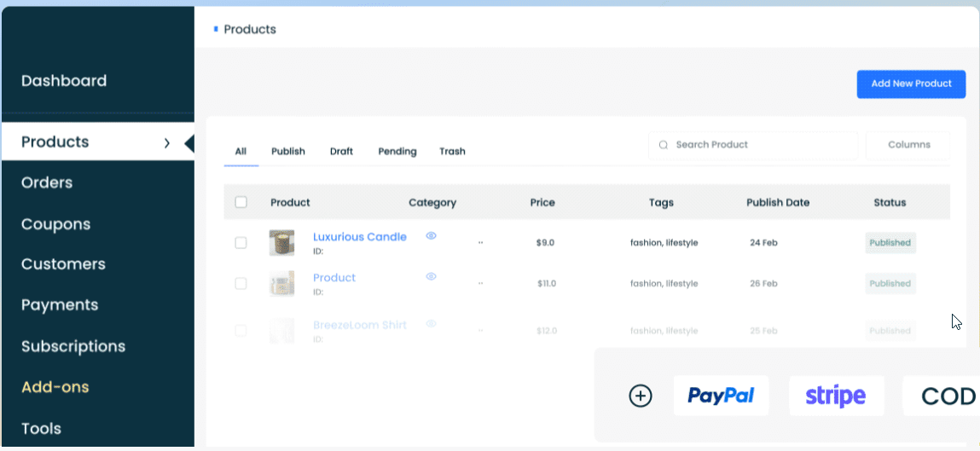Click Published status on 25 Feb row
This screenshot has height=451, width=980.
890,331
